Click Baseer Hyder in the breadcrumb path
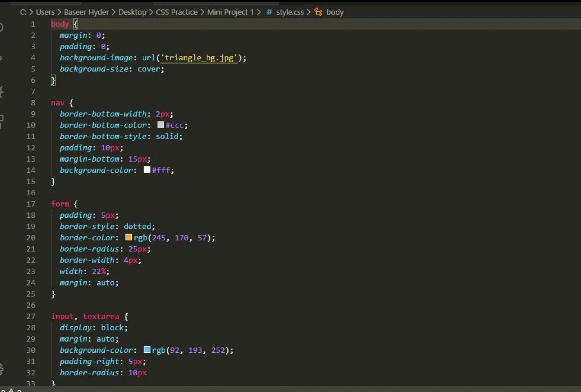Viewport: 581px width, 392px height. tap(87, 12)
